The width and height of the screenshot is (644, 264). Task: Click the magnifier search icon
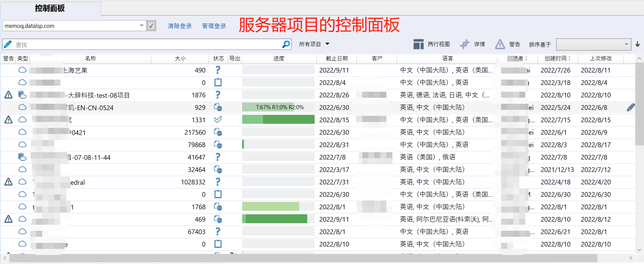point(286,44)
